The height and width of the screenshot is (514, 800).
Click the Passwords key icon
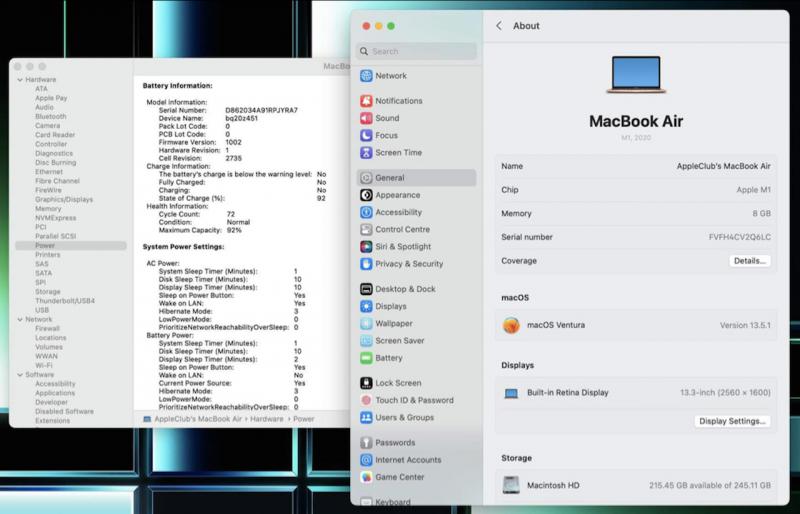click(366, 443)
